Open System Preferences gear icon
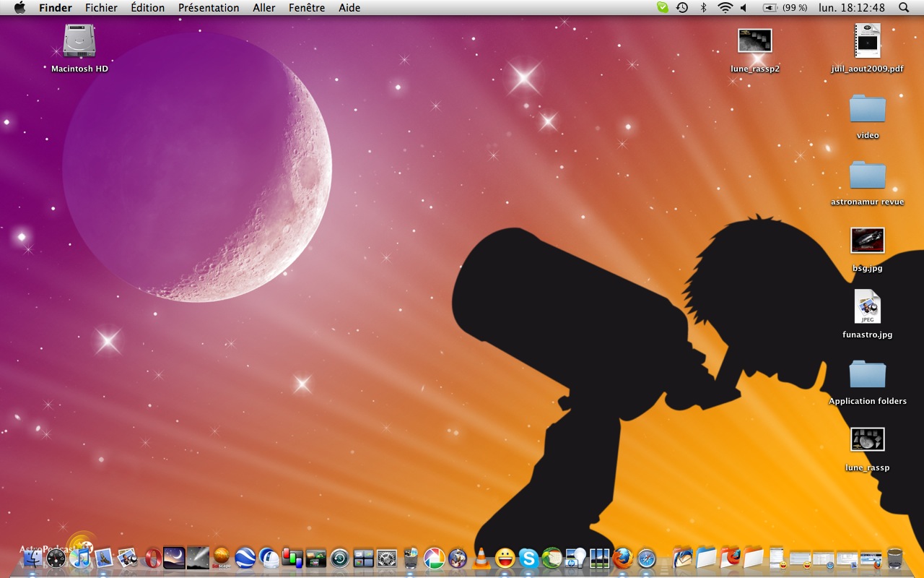The width and height of the screenshot is (924, 578). point(388,558)
